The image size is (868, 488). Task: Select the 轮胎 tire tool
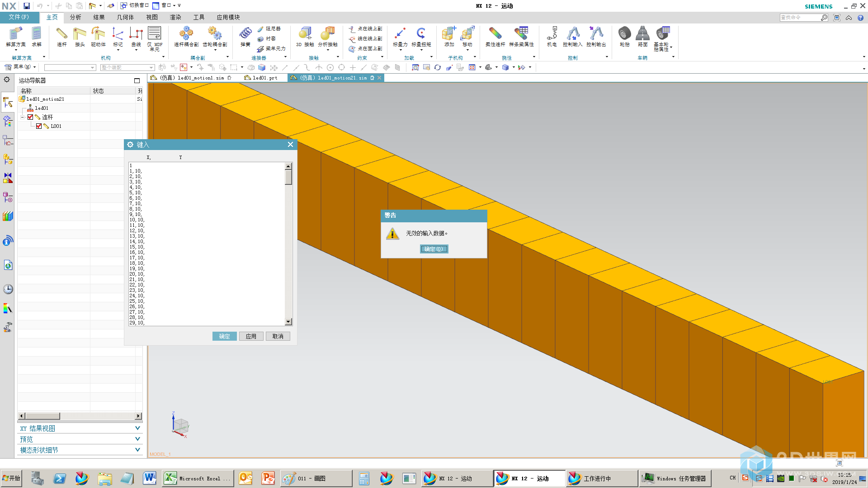coord(625,37)
